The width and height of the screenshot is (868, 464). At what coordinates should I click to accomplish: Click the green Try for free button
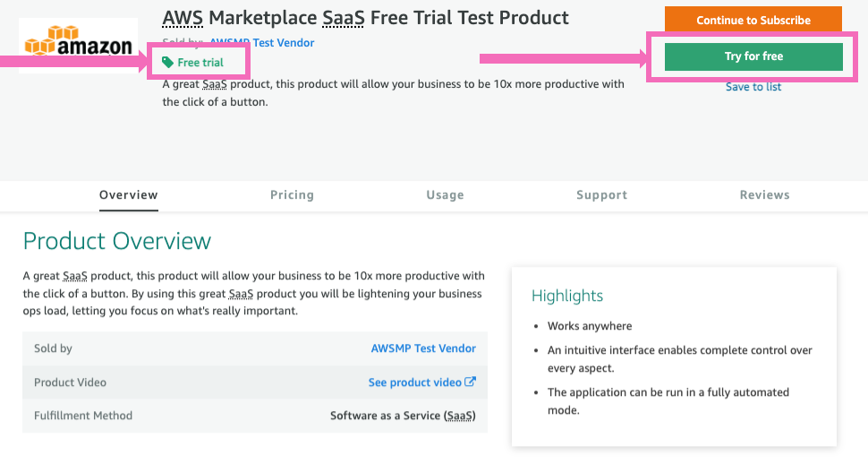[753, 56]
